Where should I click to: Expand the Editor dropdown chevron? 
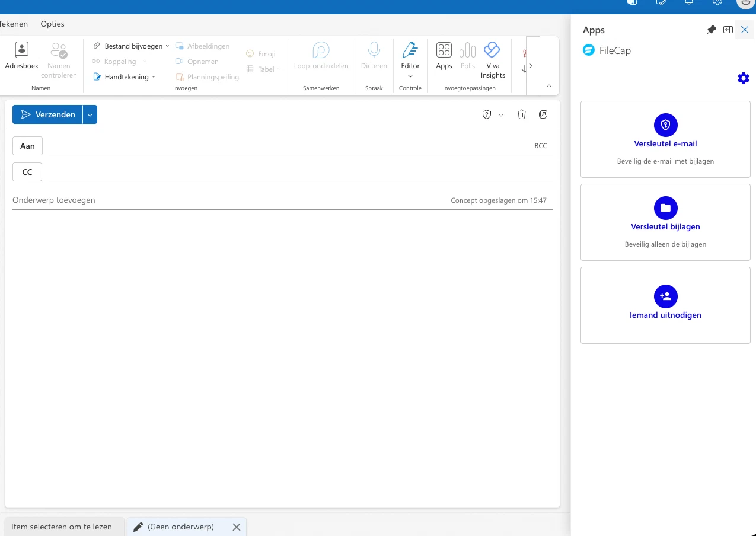pos(410,76)
